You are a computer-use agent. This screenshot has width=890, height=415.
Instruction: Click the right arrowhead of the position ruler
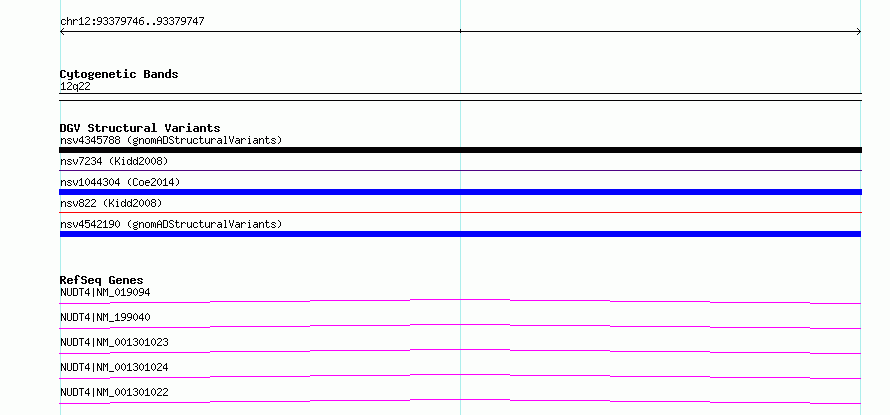coord(859,32)
